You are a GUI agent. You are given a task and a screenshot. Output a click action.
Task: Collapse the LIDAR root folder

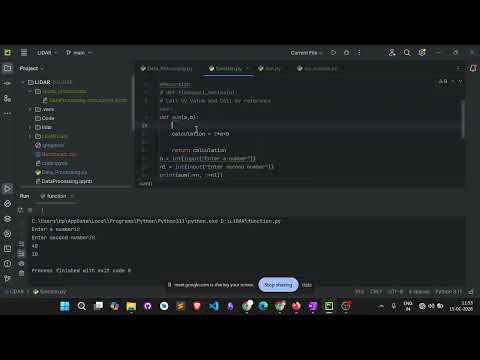click(23, 82)
